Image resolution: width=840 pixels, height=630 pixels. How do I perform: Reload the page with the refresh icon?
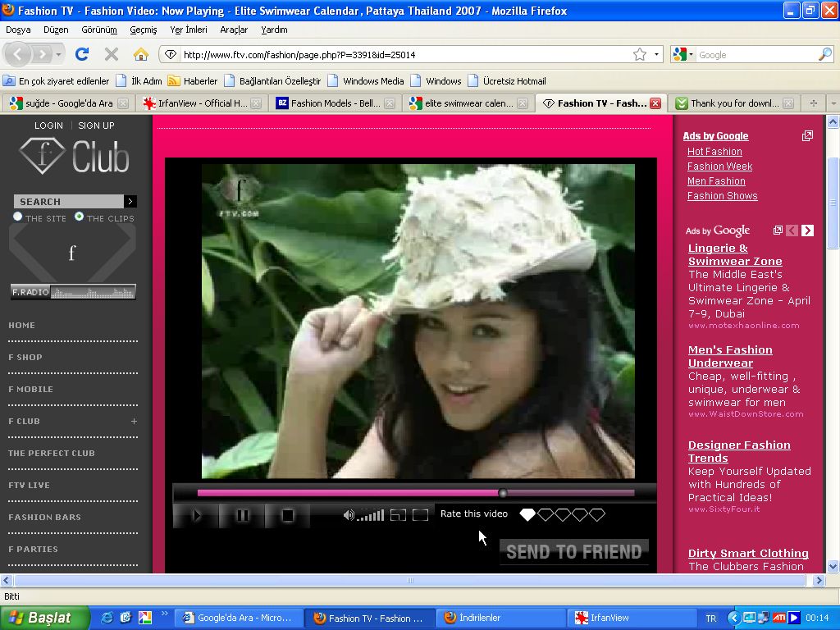(x=82, y=55)
